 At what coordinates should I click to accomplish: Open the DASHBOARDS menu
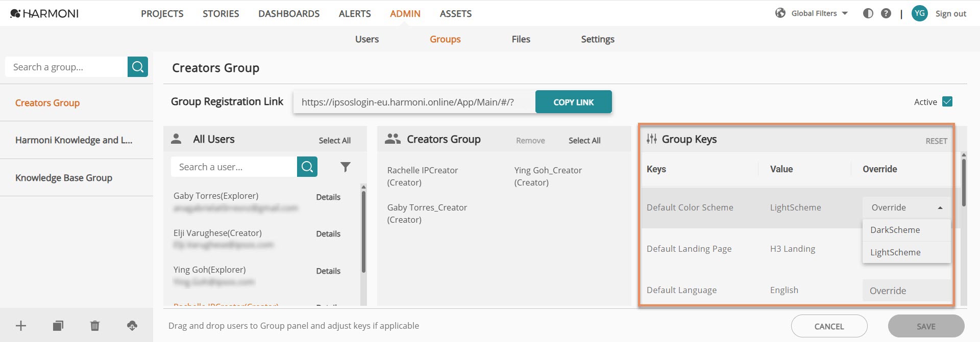click(x=289, y=14)
